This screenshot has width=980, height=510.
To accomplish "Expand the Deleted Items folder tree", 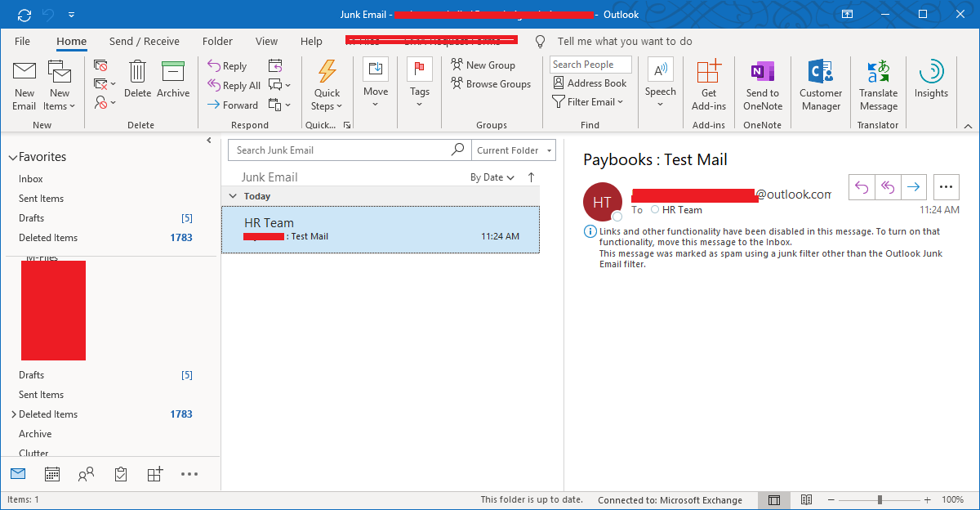I will click(14, 414).
